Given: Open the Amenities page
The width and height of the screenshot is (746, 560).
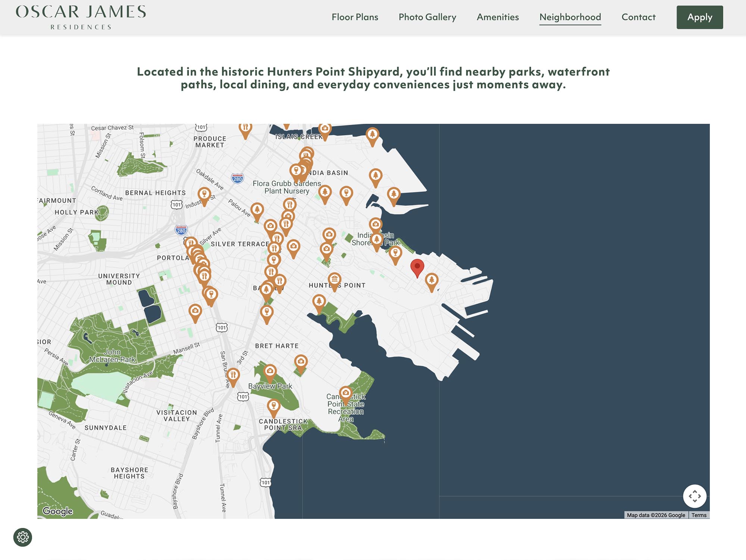Looking at the screenshot, I should pos(498,17).
